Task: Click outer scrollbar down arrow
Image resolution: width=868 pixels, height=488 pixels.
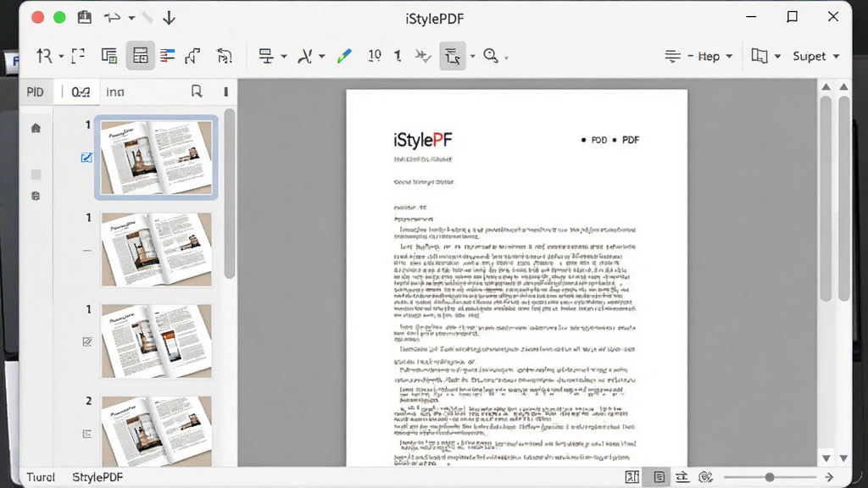Action: (843, 458)
